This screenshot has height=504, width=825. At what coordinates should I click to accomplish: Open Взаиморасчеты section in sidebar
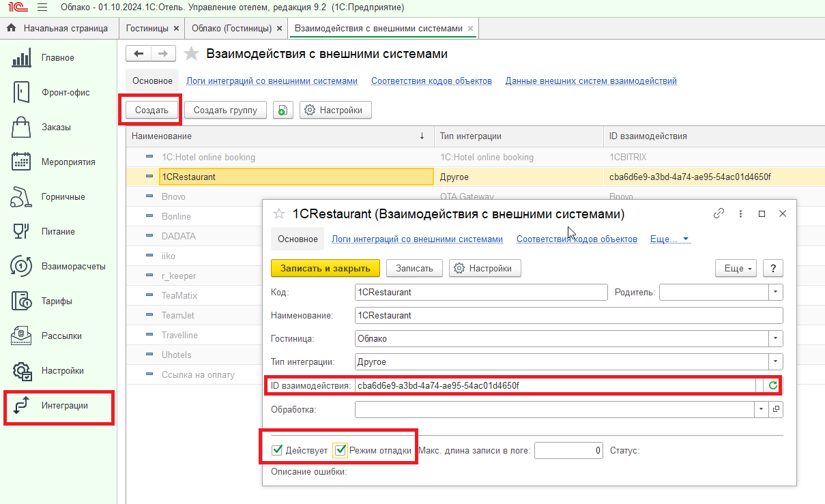(x=58, y=267)
